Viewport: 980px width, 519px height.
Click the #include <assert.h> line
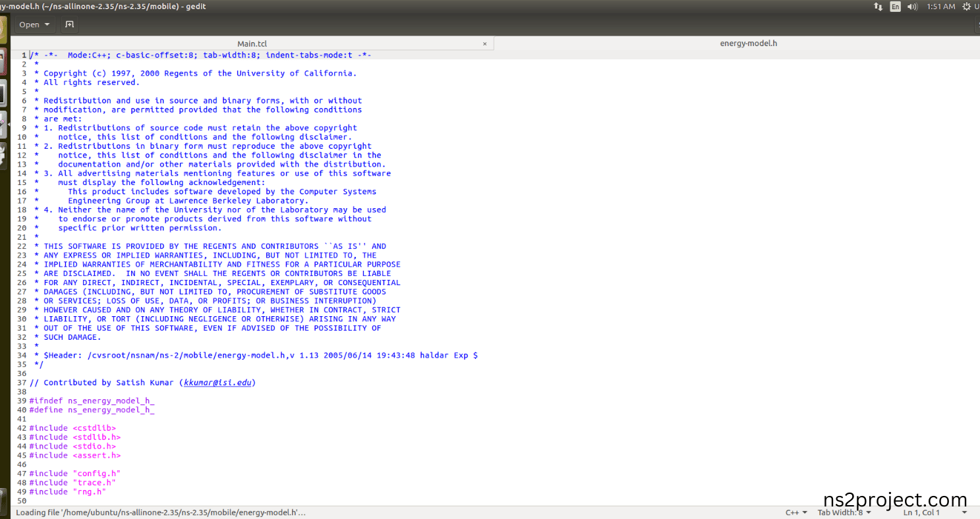tap(75, 456)
